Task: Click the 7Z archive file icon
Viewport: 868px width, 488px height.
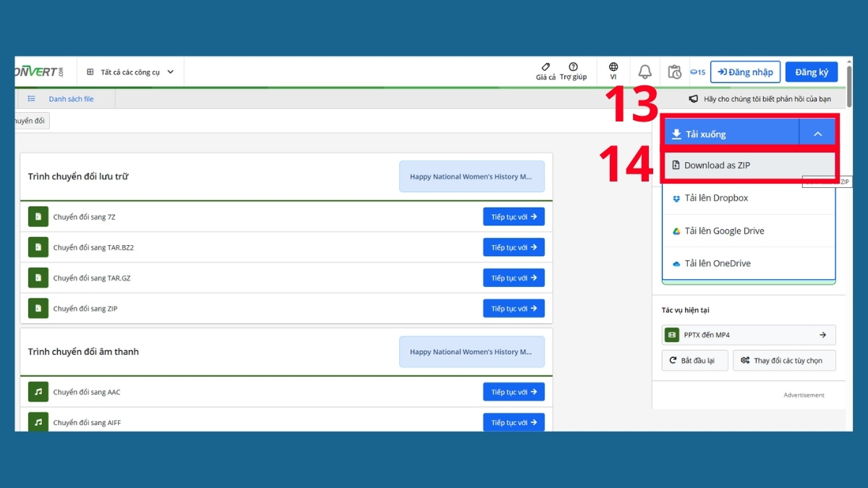Action: click(x=38, y=217)
